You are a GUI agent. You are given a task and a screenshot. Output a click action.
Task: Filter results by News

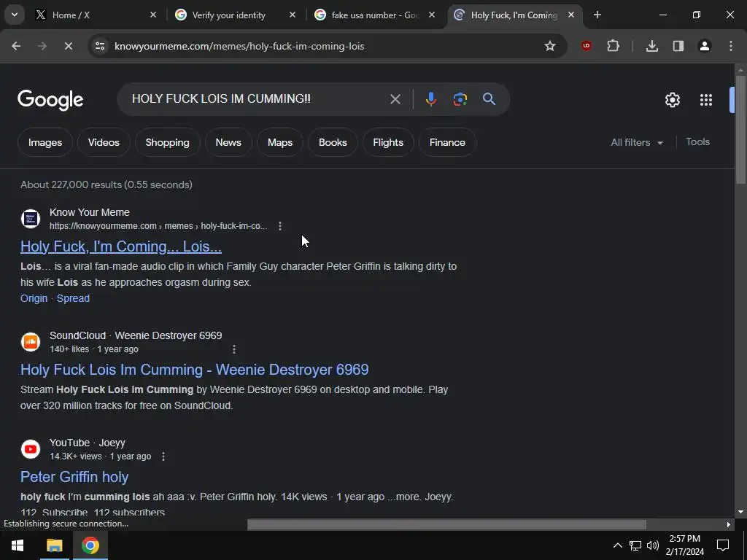click(x=228, y=142)
